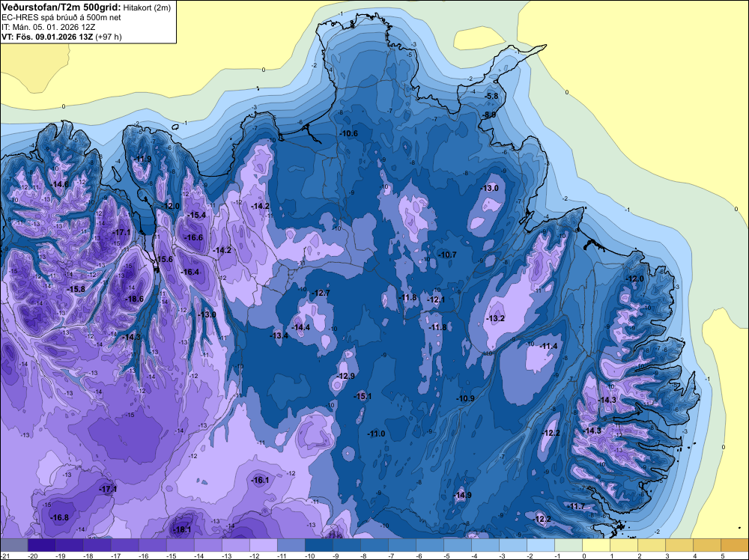Pick the legend swatch labeled -18
Image resolution: width=749 pixels, height=560 pixels.
tap(97, 545)
